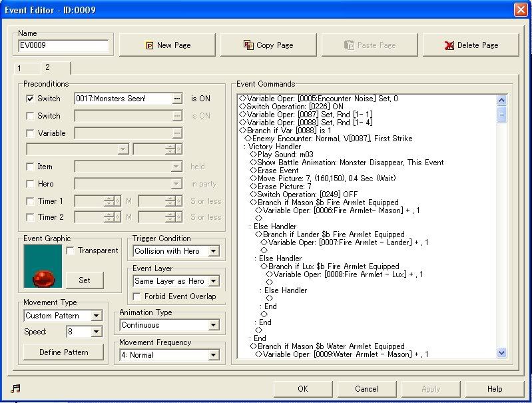
Task: Expand the Event Layer dropdown
Action: (x=213, y=281)
